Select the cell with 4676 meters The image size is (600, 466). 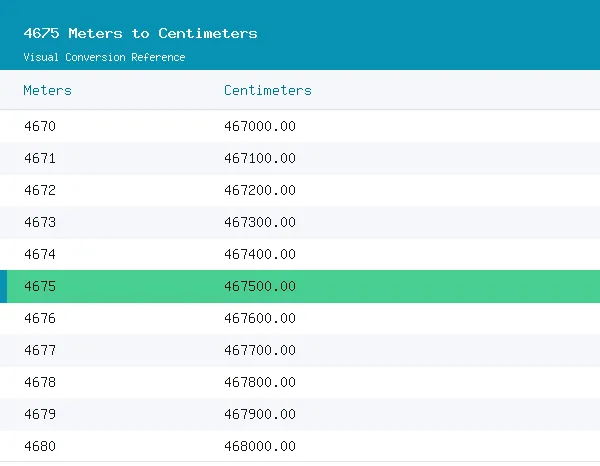(x=40, y=318)
